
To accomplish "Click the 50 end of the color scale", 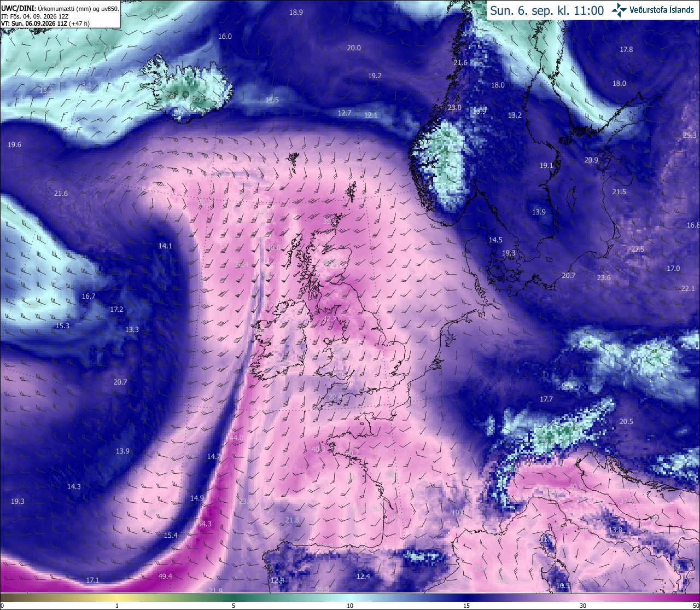I will pyautogui.click(x=696, y=606).
